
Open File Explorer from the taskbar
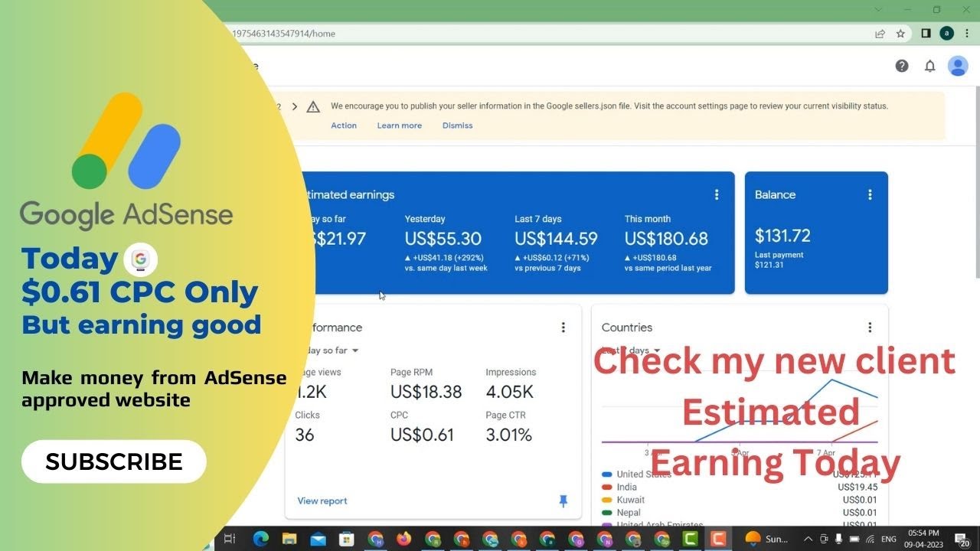click(x=289, y=539)
